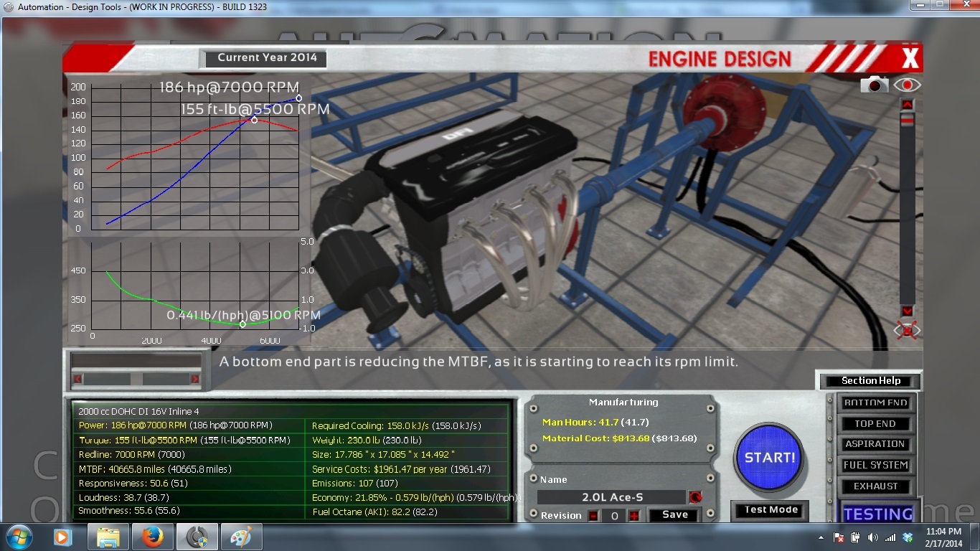Screen dimensions: 980x551
Task: Switch to the ASPIRATION tab
Action: coord(876,444)
